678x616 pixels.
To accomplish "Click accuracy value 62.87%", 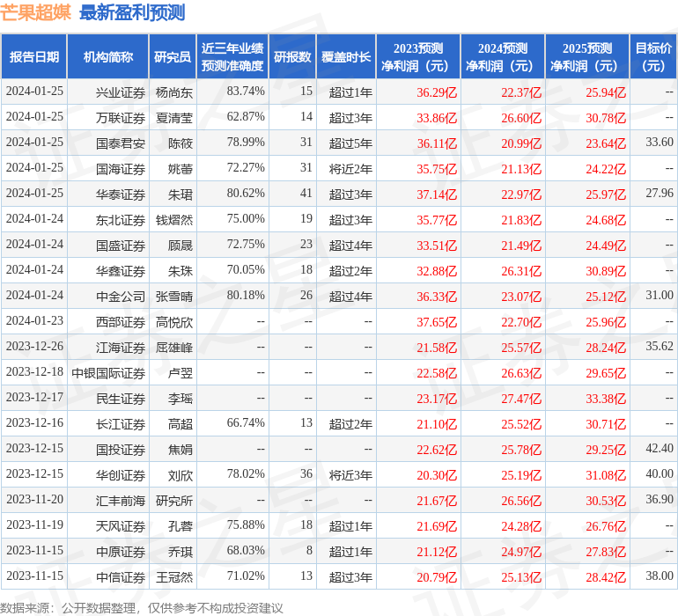I will pos(246,117).
